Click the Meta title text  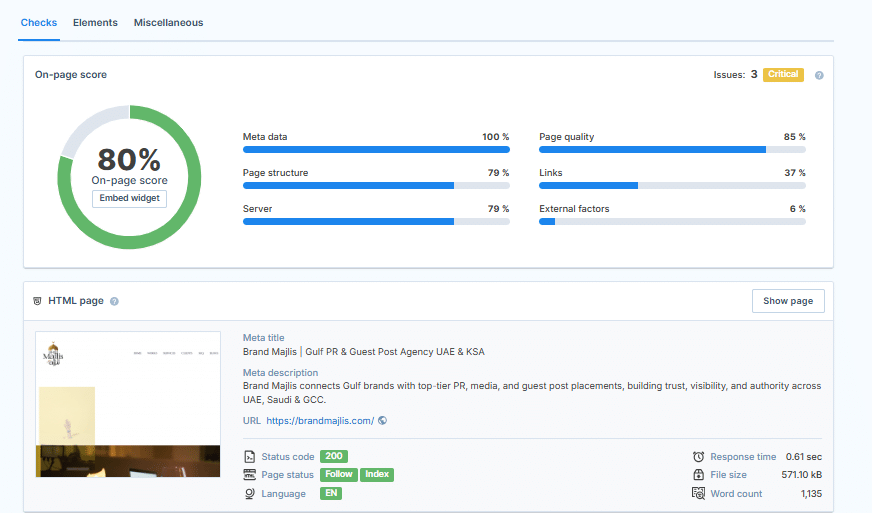click(364, 352)
